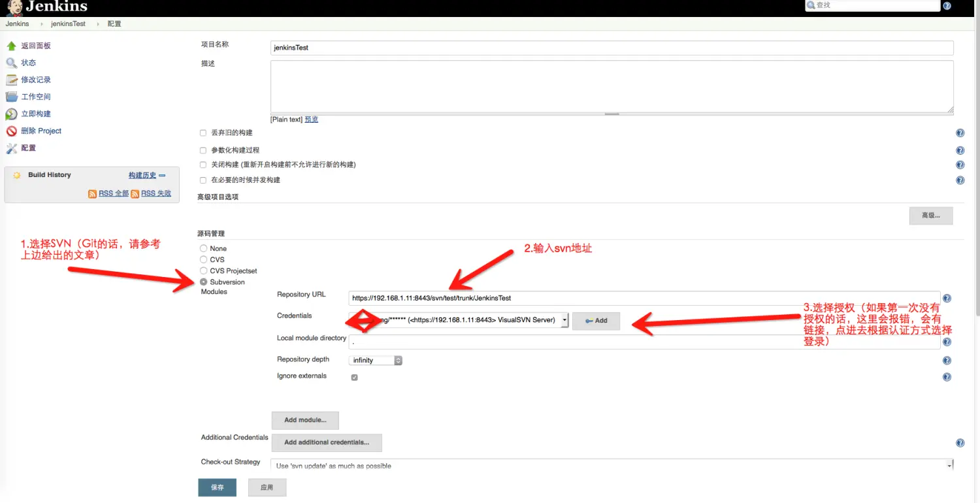The height and width of the screenshot is (503, 980).
Task: Click the Jenkins logo in header
Action: pyautogui.click(x=46, y=8)
